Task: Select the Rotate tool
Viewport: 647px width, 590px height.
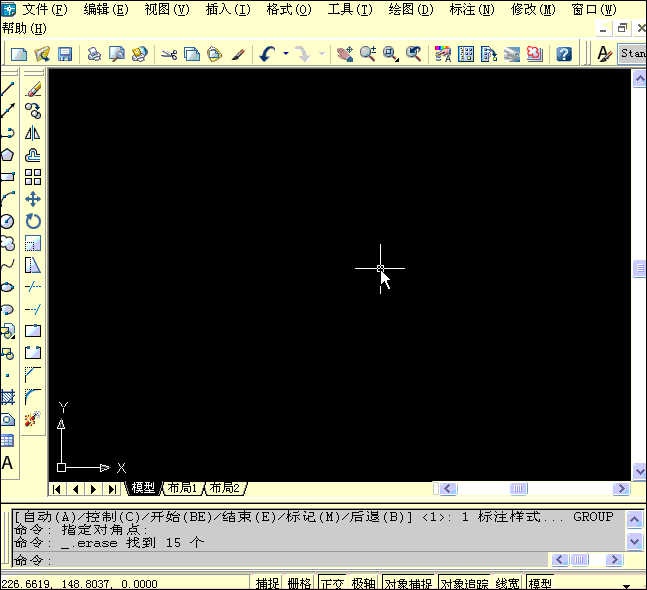Action: pyautogui.click(x=33, y=221)
